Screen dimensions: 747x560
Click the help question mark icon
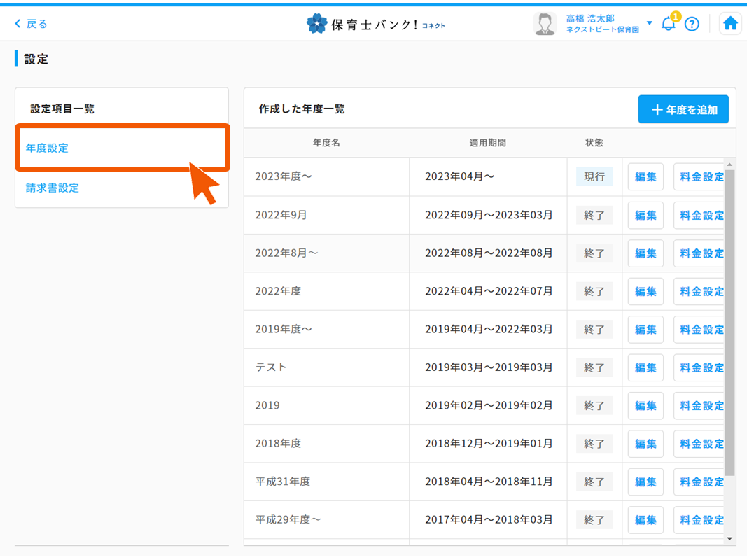click(x=692, y=24)
